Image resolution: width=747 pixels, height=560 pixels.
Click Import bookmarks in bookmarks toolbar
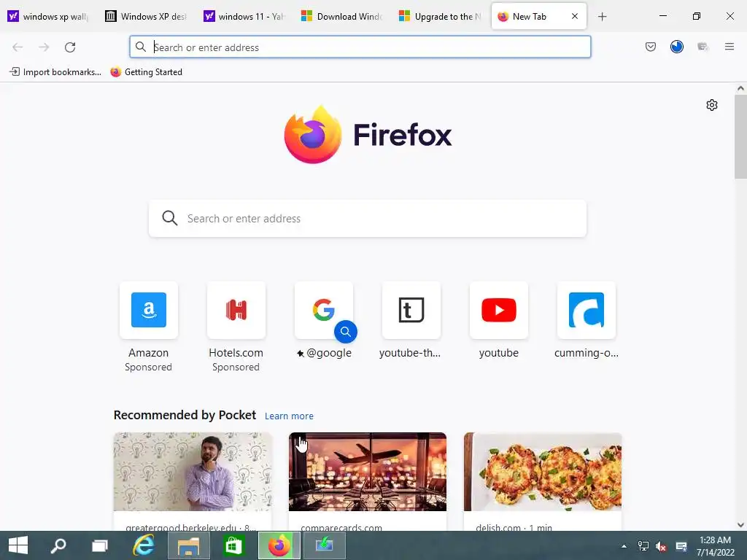[x=55, y=72]
